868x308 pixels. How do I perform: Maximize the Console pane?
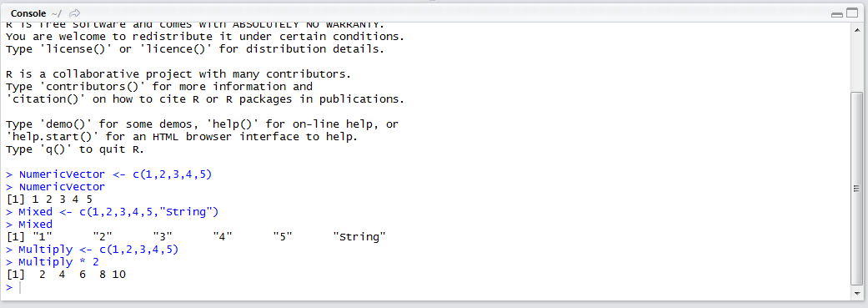851,13
